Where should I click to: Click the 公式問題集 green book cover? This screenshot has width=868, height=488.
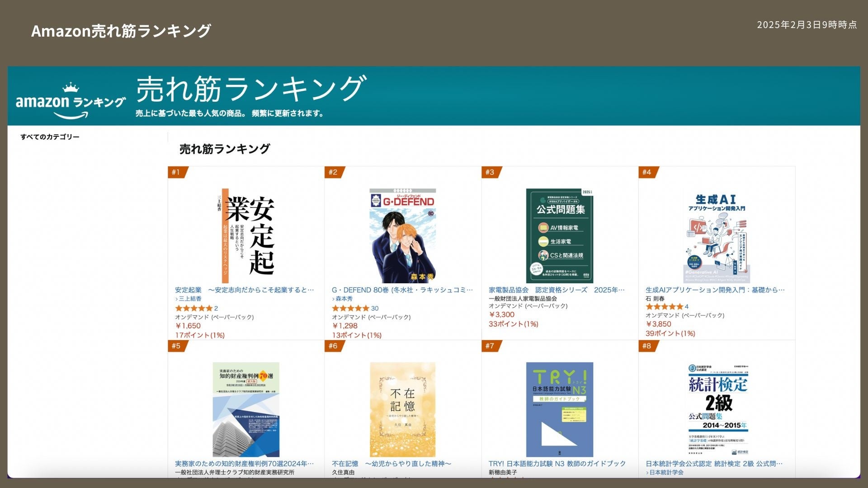559,235
